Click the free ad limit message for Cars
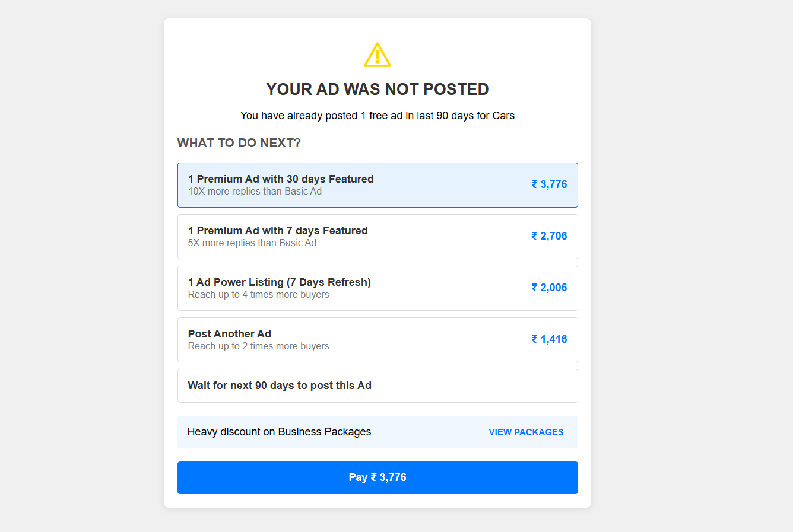 [x=378, y=116]
